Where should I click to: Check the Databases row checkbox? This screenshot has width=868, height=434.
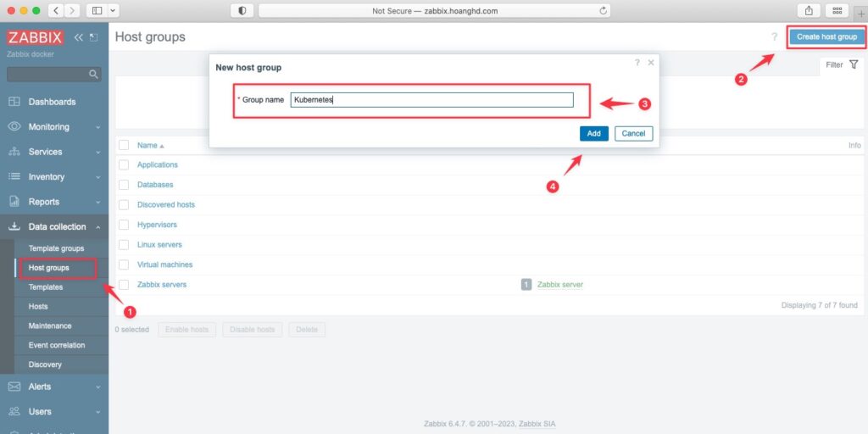coord(124,185)
